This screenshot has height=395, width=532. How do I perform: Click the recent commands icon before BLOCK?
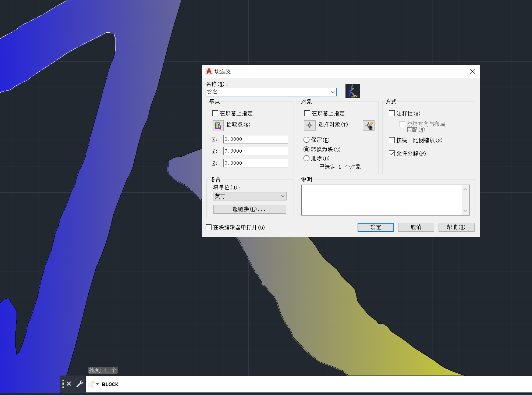(92, 384)
